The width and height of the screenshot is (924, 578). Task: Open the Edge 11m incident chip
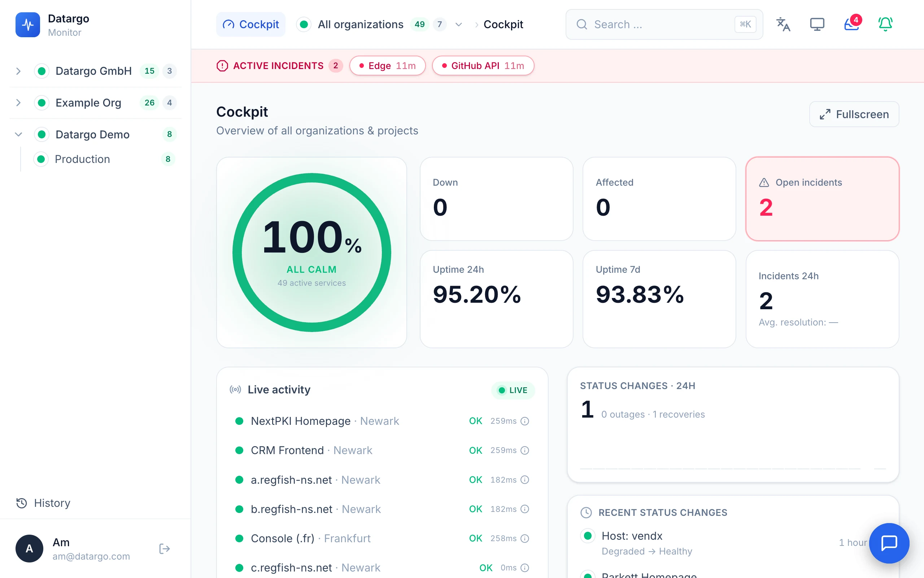[388, 66]
